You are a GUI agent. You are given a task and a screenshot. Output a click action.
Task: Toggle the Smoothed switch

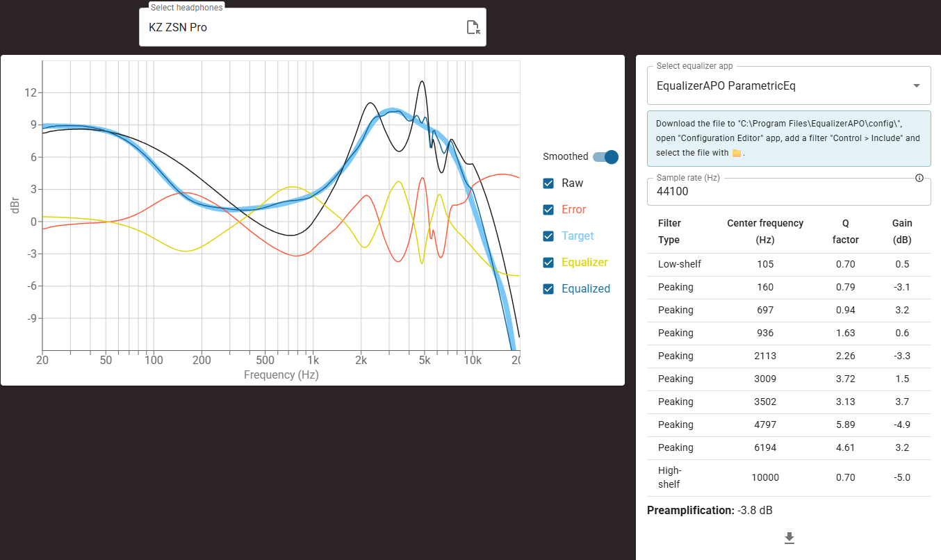[x=605, y=157]
